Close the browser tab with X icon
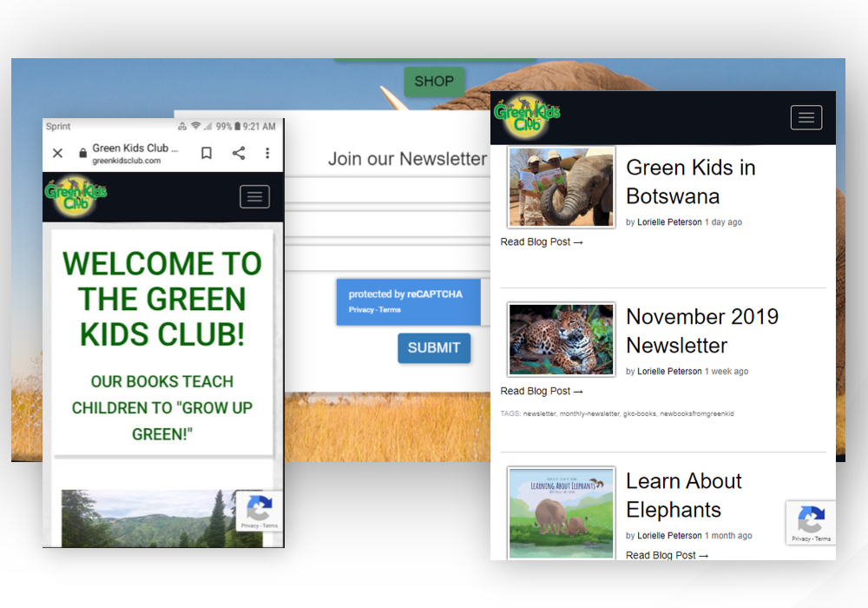 click(x=57, y=153)
